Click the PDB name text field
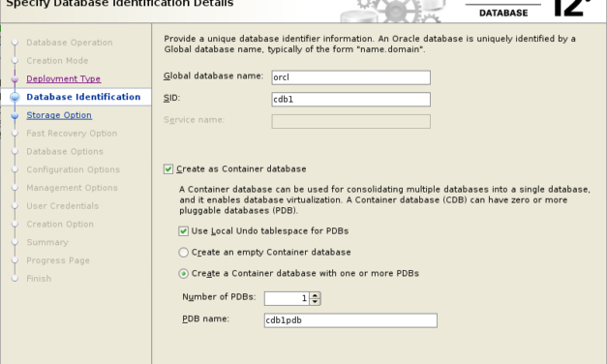 point(350,320)
